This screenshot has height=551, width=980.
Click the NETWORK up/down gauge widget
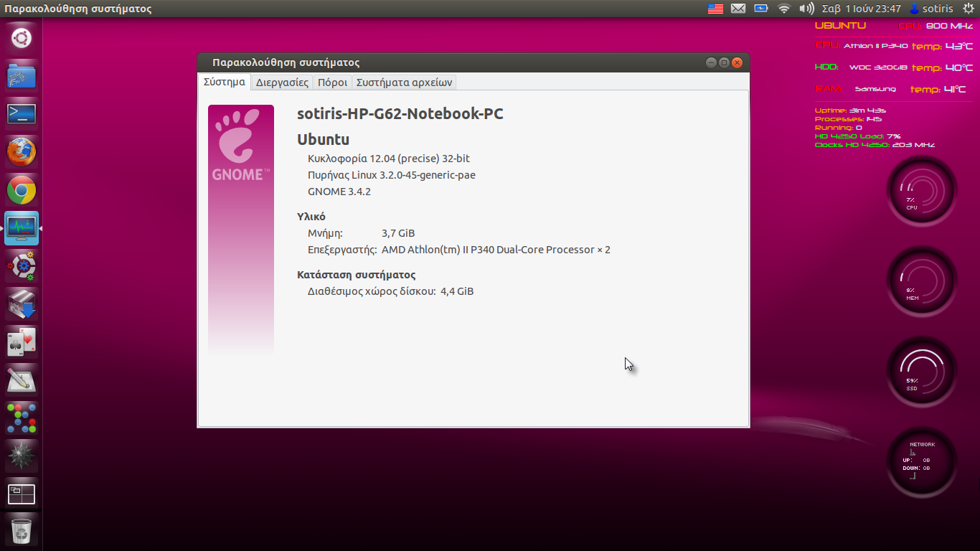coord(922,463)
